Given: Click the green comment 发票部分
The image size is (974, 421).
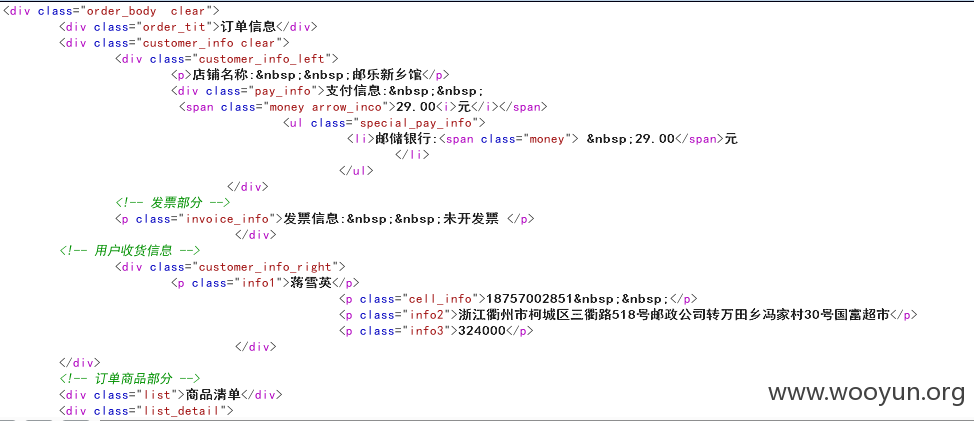Looking at the screenshot, I should (173, 203).
